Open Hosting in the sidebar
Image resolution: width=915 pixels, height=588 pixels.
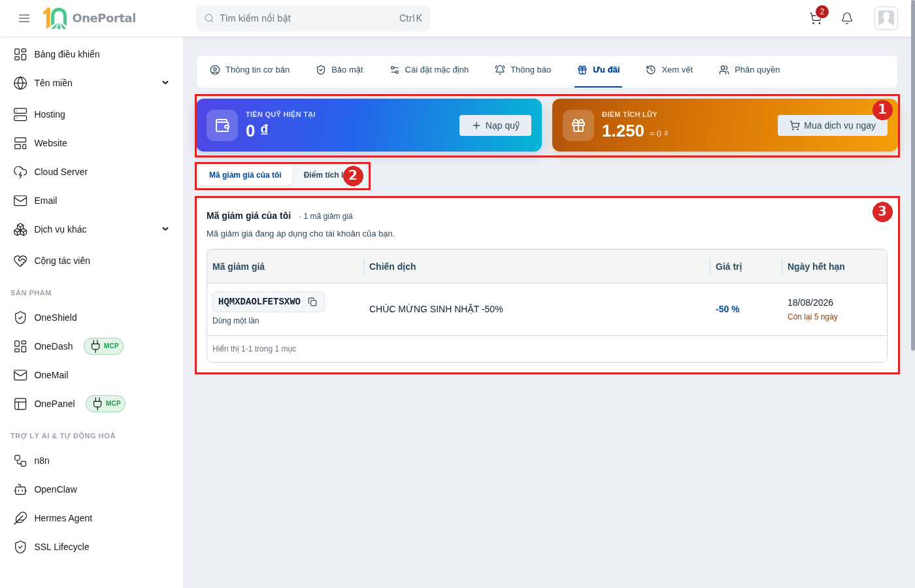point(91,114)
